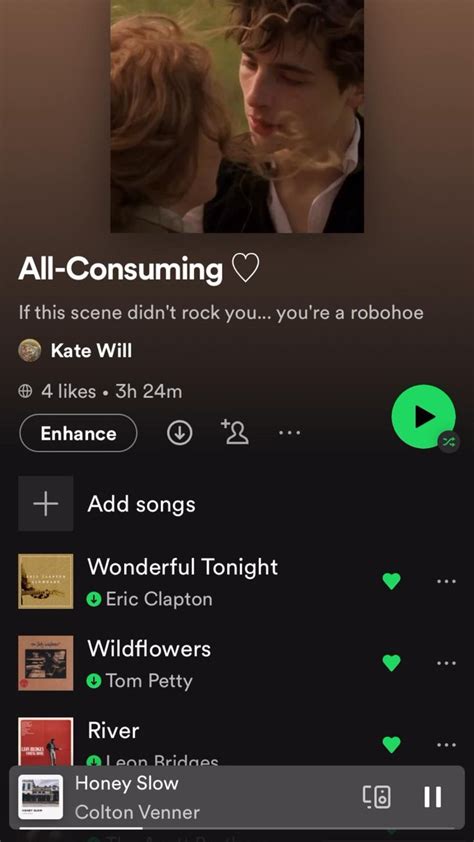Open the Honey Slow now-playing album art
This screenshot has height=842, width=474.
[40, 797]
